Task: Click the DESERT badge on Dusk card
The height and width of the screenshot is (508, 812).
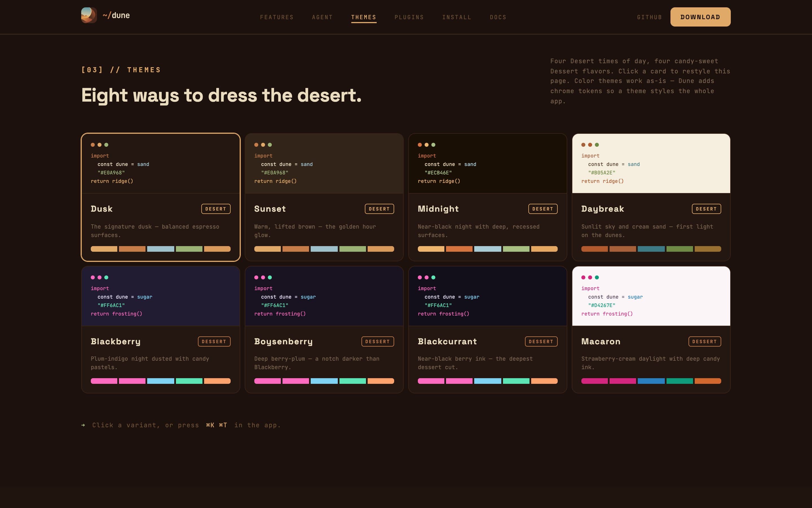Action: (216, 209)
